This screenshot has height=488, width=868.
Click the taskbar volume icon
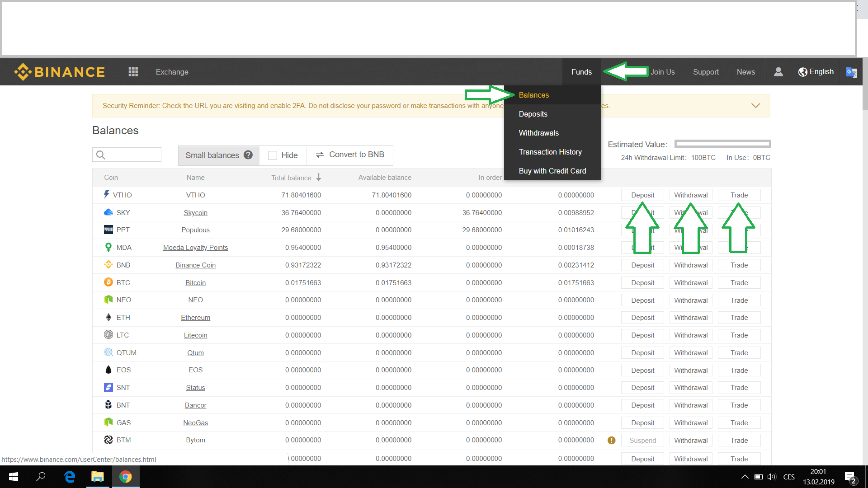tap(772, 477)
